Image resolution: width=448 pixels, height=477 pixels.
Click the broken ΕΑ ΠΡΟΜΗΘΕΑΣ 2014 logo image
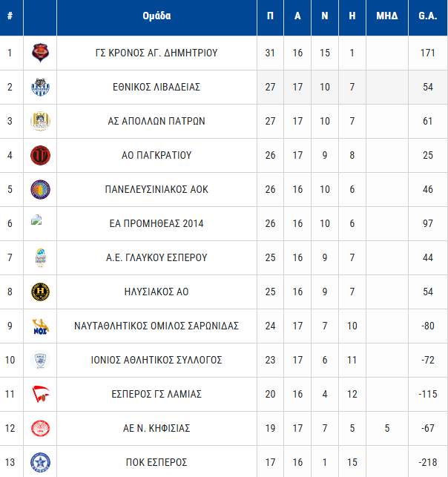pyautogui.click(x=36, y=220)
